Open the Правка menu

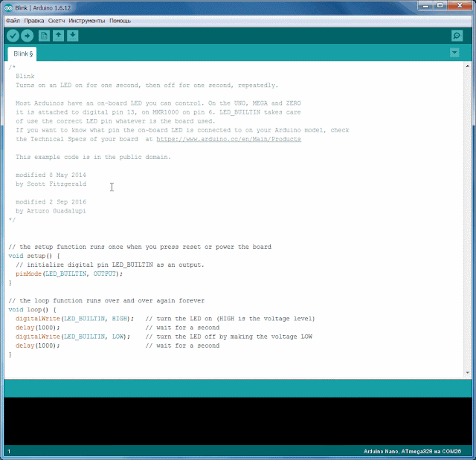point(34,21)
